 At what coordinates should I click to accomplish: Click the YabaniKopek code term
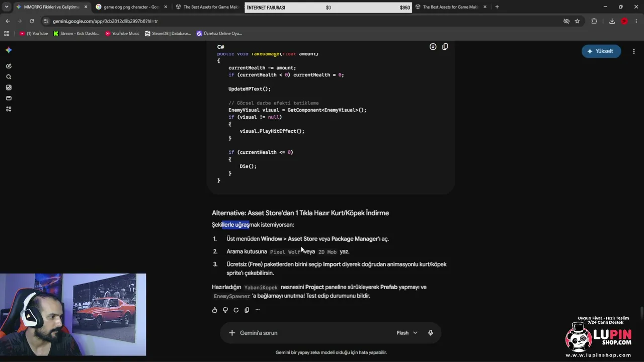261,288
